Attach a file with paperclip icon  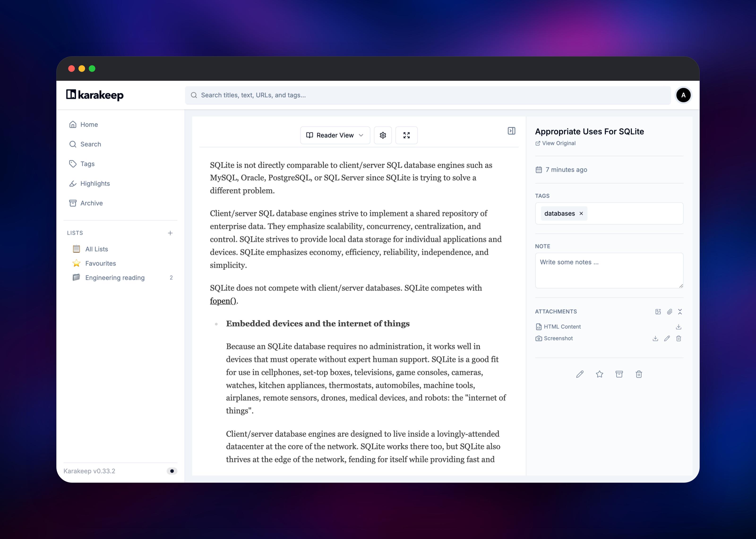tap(669, 311)
